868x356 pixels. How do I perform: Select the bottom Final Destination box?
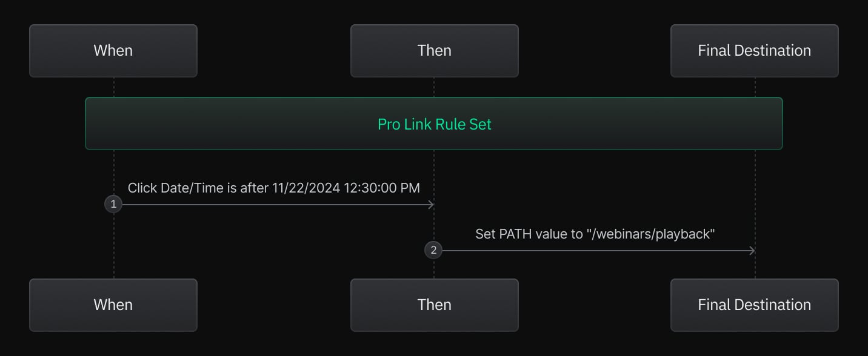click(x=754, y=305)
